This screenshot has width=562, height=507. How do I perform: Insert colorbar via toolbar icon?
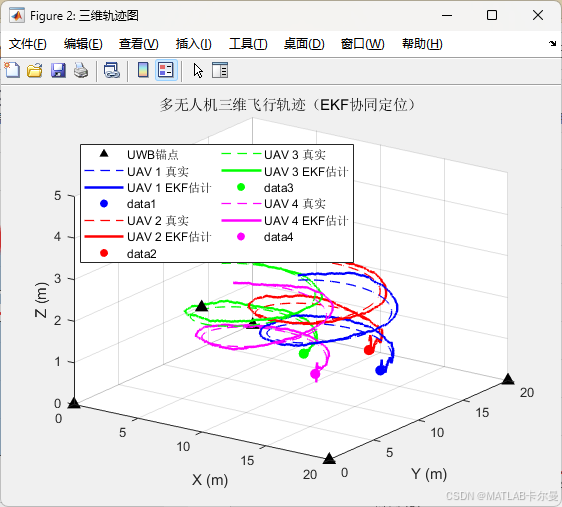[x=143, y=70]
